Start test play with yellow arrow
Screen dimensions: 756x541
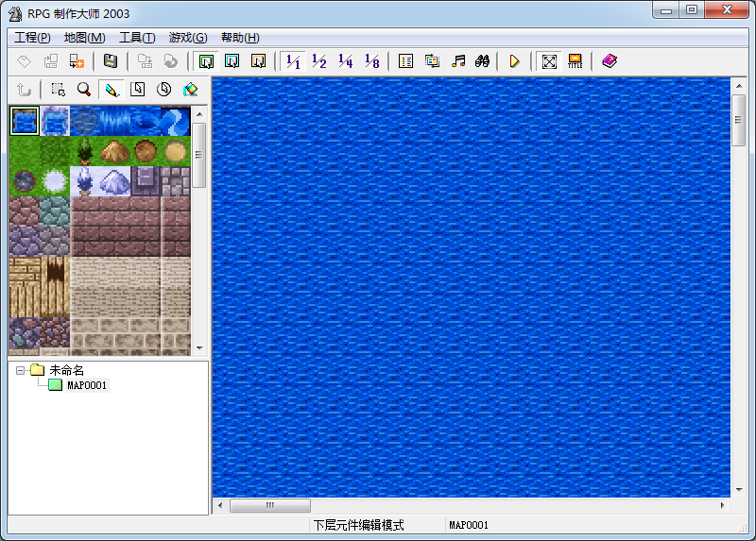click(514, 61)
